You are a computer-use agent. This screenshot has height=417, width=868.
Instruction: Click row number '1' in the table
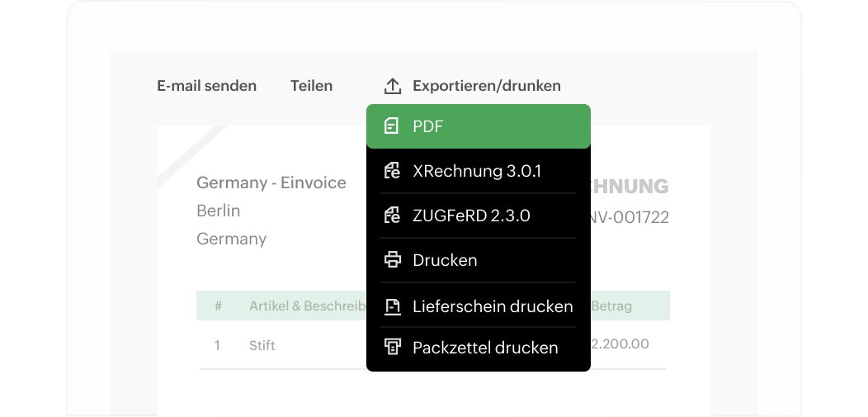(217, 345)
